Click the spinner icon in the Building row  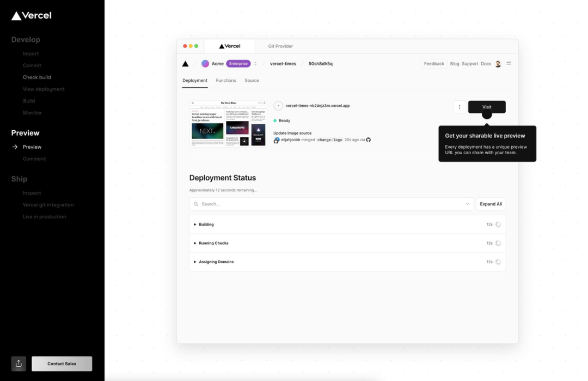coord(498,225)
